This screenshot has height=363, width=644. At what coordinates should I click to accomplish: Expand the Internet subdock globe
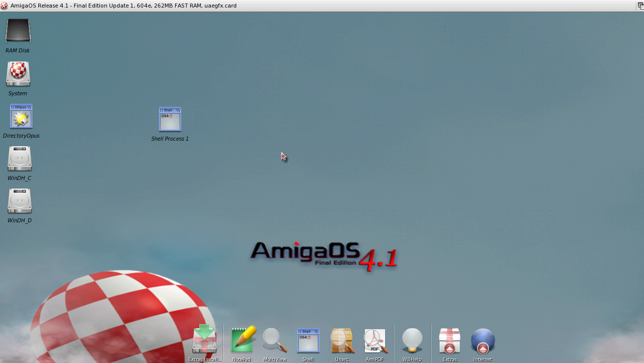[x=482, y=340]
